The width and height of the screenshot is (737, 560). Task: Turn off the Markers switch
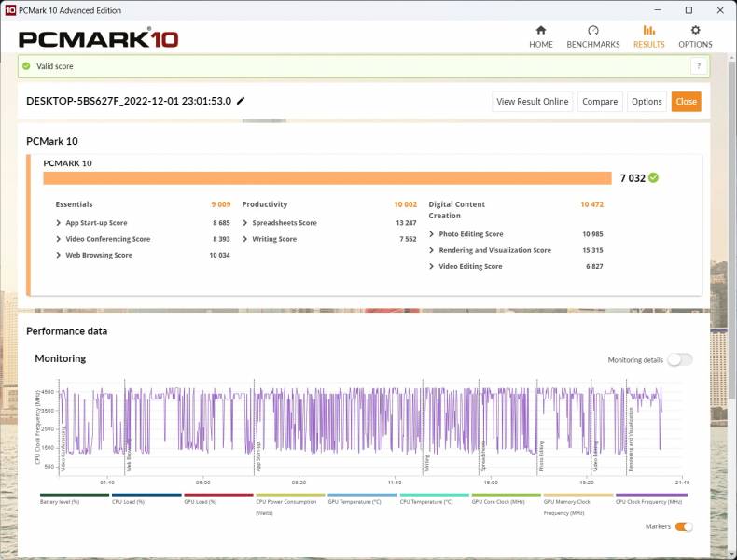click(x=684, y=526)
